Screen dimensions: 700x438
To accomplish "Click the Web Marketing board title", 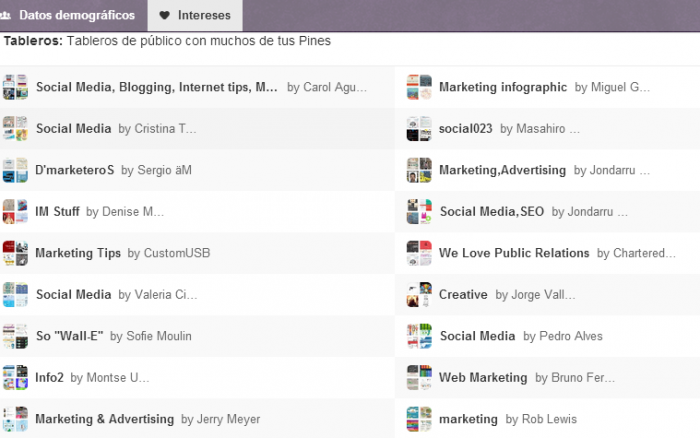I will (483, 378).
